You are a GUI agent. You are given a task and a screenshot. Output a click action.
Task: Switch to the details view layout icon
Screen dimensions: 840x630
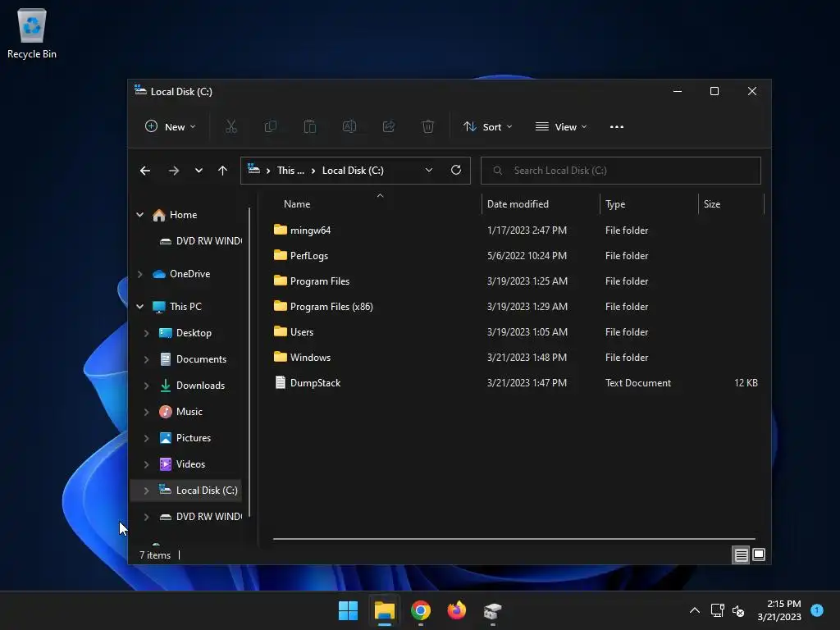(x=741, y=555)
